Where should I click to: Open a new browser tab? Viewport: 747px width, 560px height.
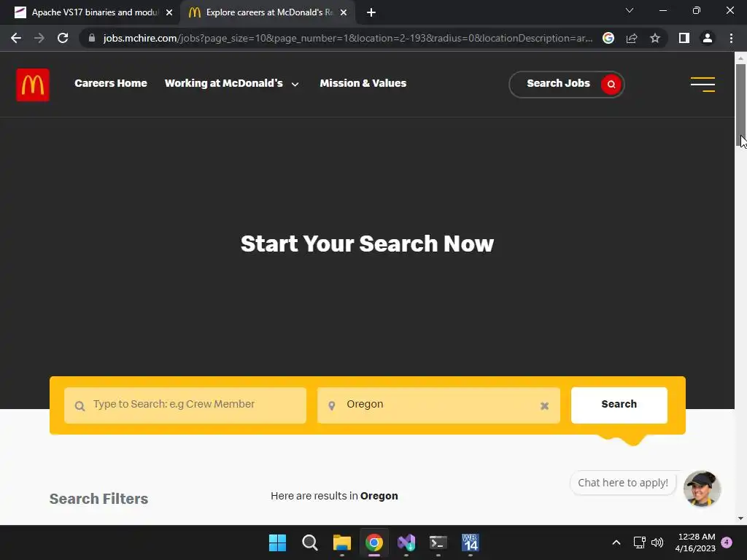(x=371, y=12)
